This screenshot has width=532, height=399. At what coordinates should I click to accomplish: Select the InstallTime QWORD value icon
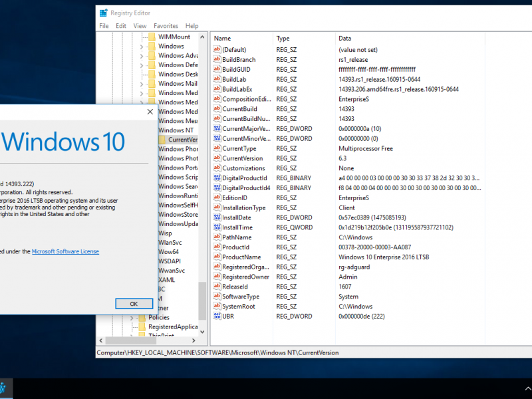(x=217, y=227)
